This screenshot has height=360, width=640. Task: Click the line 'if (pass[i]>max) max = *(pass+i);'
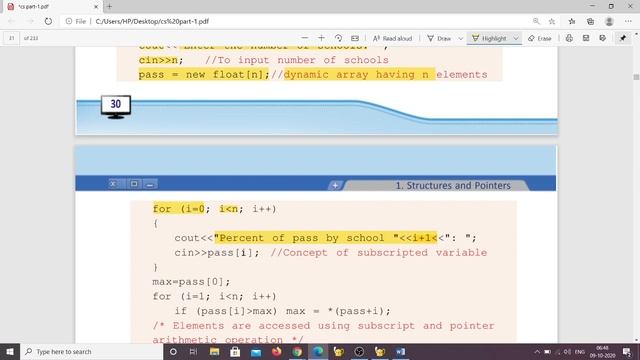coord(282,311)
